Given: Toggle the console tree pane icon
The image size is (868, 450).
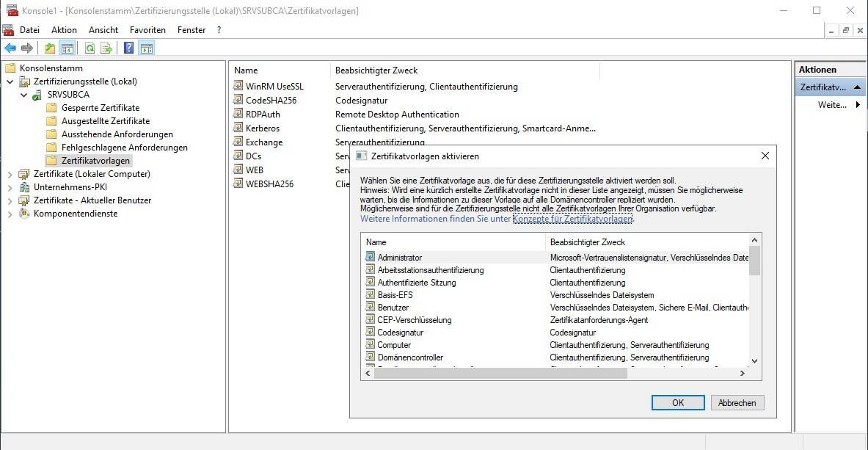Looking at the screenshot, I should (x=68, y=48).
